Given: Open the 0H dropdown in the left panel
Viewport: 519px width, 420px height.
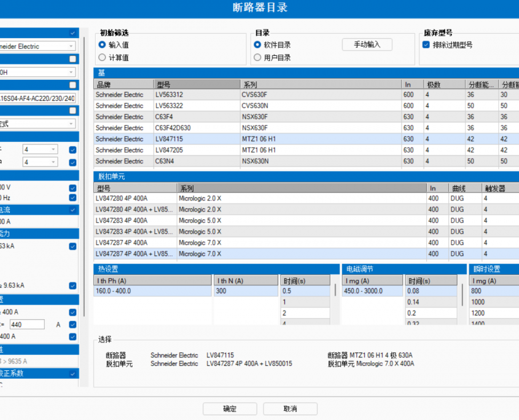Looking at the screenshot, I should (37, 72).
